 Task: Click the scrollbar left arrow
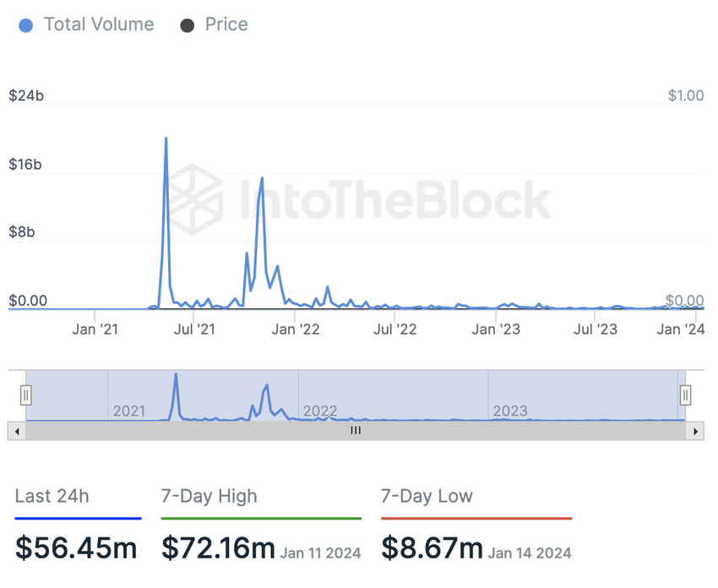(x=14, y=431)
